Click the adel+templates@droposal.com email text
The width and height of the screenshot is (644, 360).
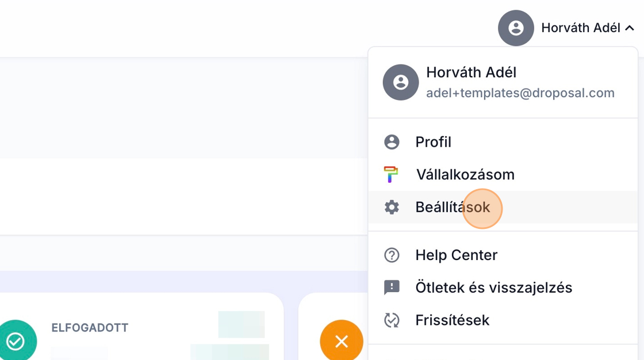point(520,93)
